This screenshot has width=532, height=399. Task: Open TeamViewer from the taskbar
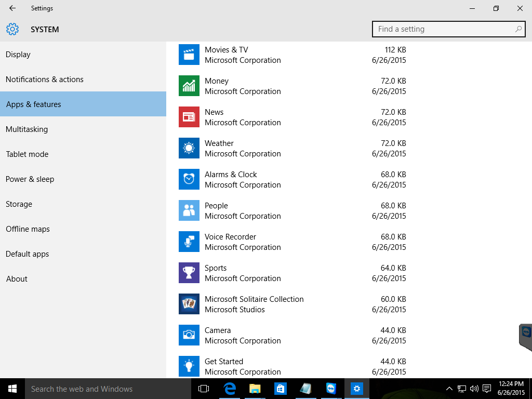tap(331, 389)
